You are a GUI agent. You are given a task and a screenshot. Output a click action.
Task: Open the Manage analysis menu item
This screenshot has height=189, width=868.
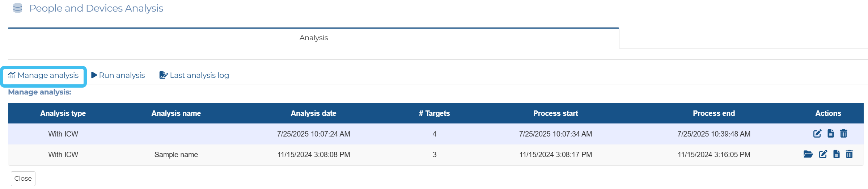[43, 75]
